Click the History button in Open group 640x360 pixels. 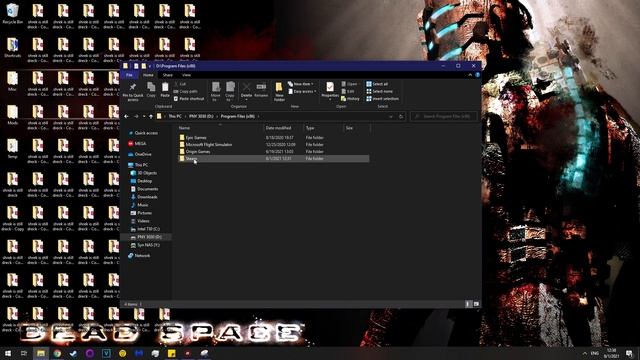tap(350, 99)
